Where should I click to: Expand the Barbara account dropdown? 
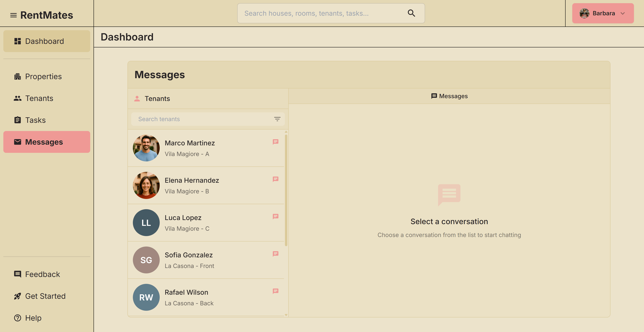pos(603,13)
